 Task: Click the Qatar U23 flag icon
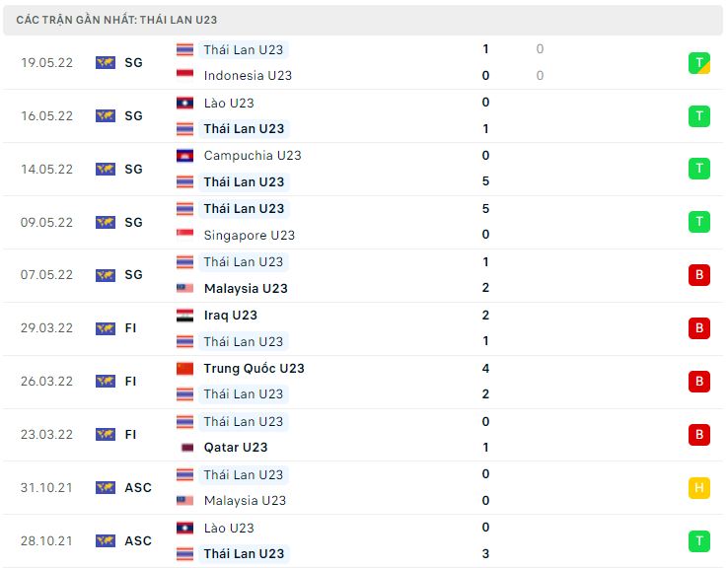184,448
